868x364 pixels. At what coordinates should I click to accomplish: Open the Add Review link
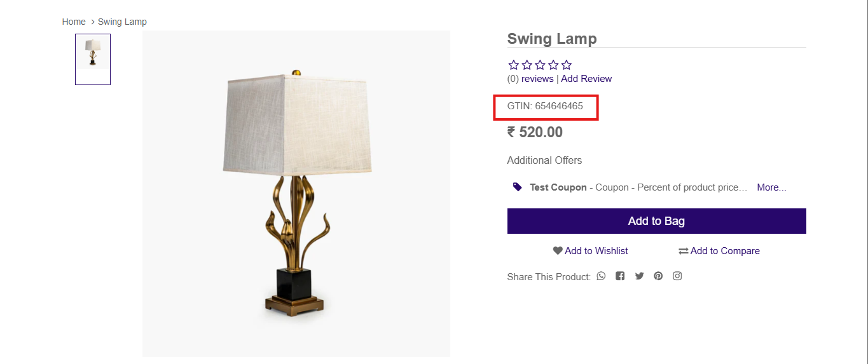point(586,79)
